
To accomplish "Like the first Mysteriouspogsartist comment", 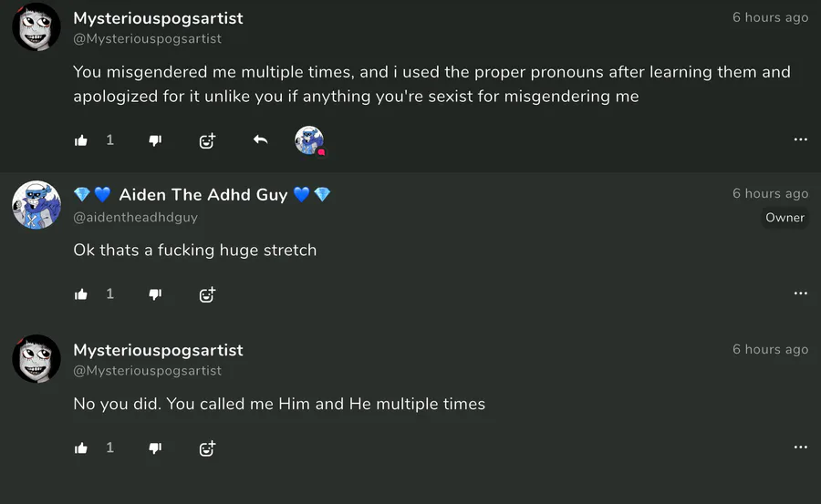I will [81, 140].
